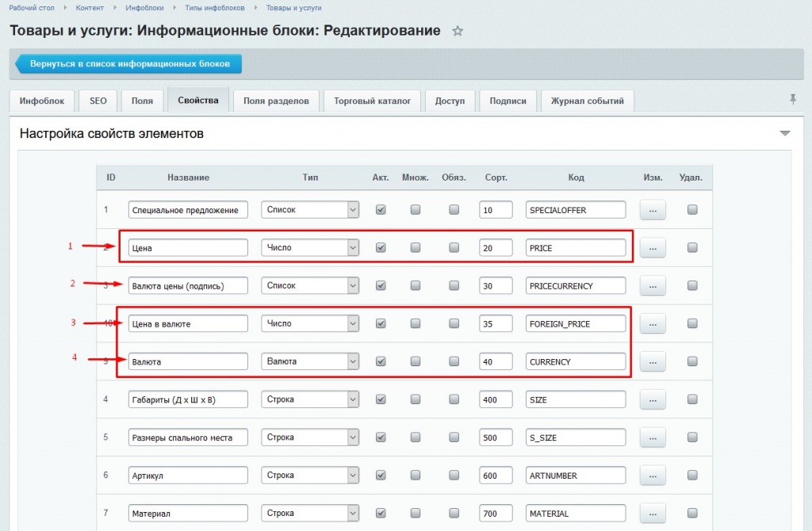
Task: Switch to the Журнал событий tab
Action: pos(588,101)
